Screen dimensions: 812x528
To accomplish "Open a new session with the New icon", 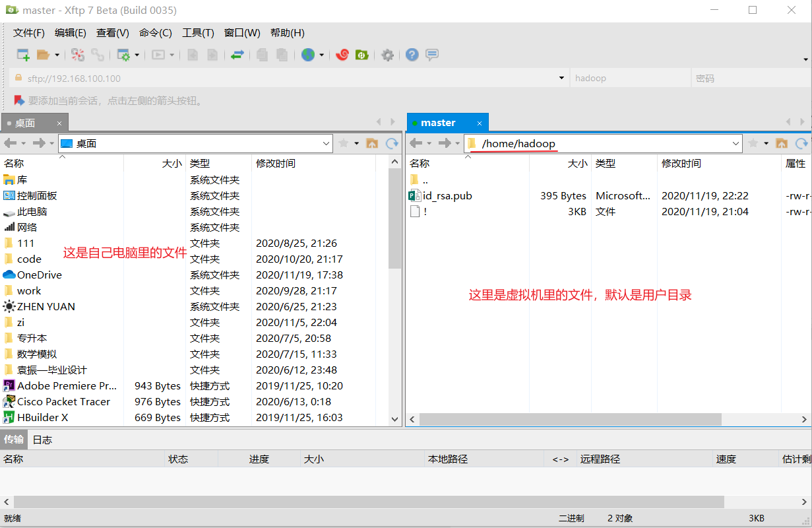I will (22, 55).
